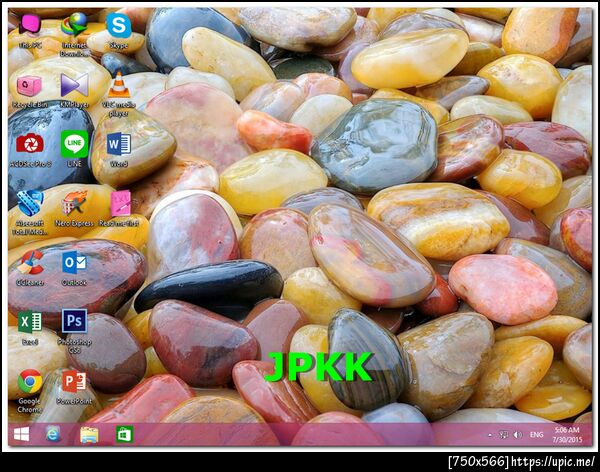Open the Windows Start button
This screenshot has width=600, height=472.
pos(21,434)
